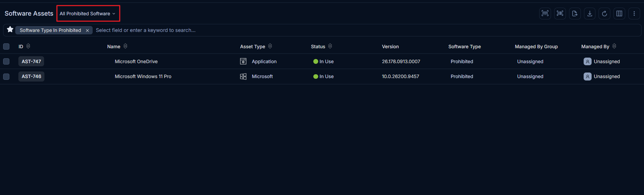Click Prohibited software type in AST-746 row

(x=462, y=76)
